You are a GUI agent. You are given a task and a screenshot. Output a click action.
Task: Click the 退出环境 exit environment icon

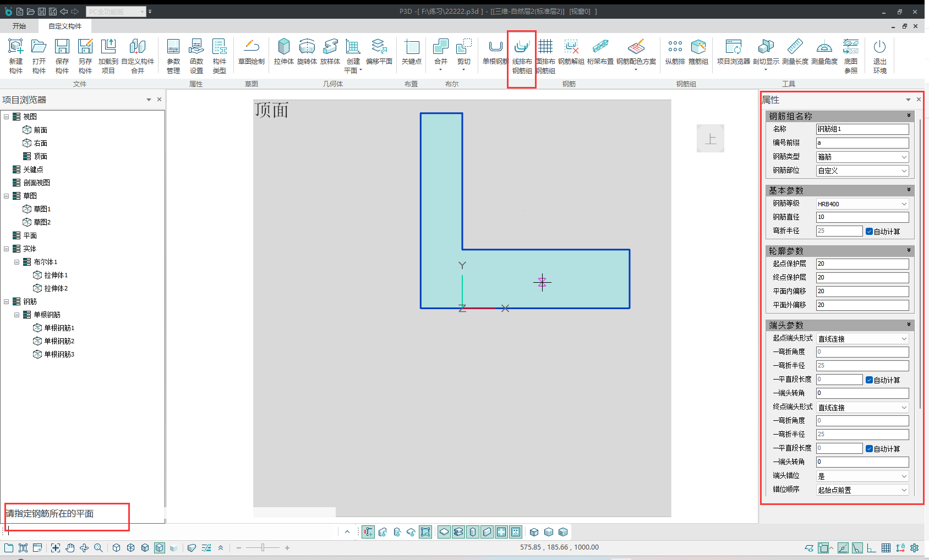click(880, 56)
